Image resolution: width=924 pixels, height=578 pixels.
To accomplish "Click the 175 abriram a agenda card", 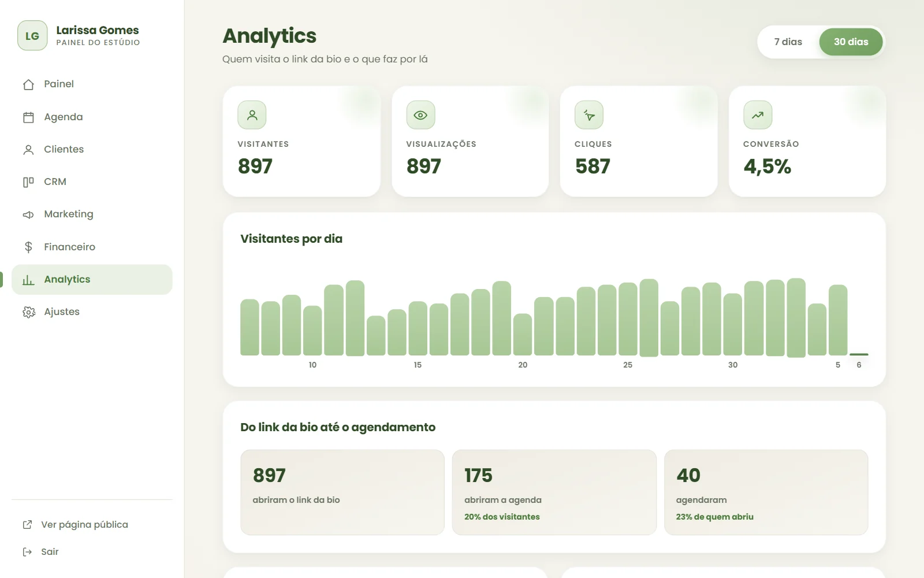I will tap(554, 492).
